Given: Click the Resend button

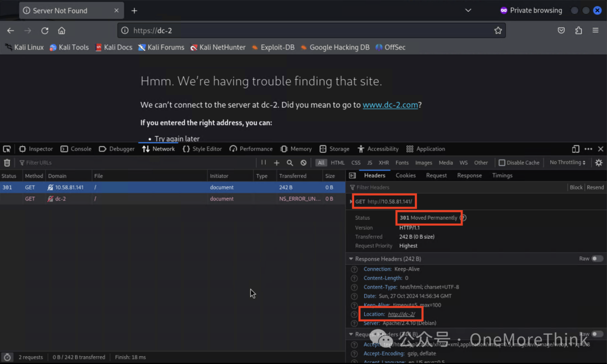Looking at the screenshot, I should click(x=595, y=187).
